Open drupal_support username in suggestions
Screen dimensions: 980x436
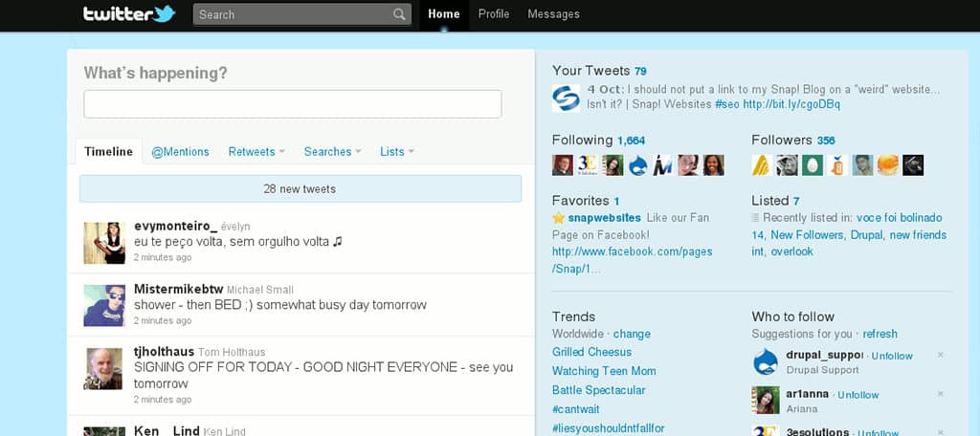coord(824,356)
